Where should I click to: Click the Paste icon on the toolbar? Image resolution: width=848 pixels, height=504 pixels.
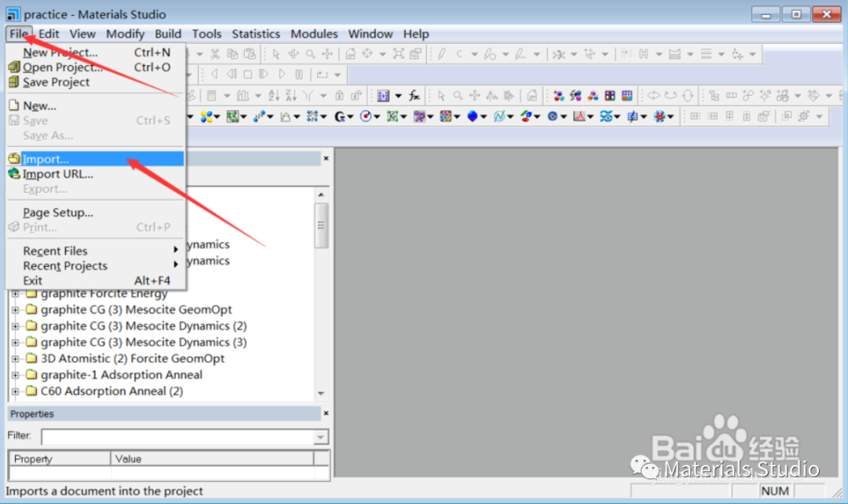250,54
